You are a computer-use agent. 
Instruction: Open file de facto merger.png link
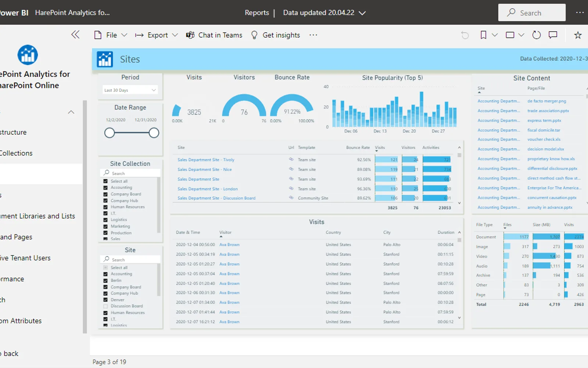click(x=547, y=101)
